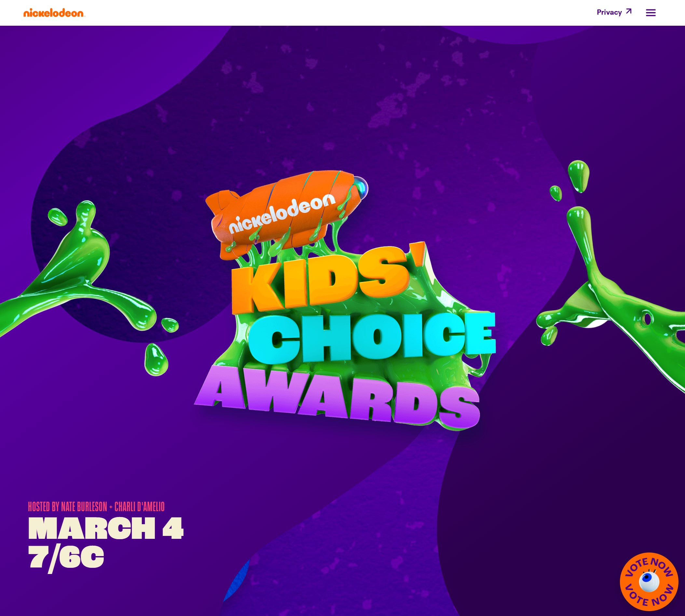Click the eyeball inside the Vote Now badge

coord(649,581)
